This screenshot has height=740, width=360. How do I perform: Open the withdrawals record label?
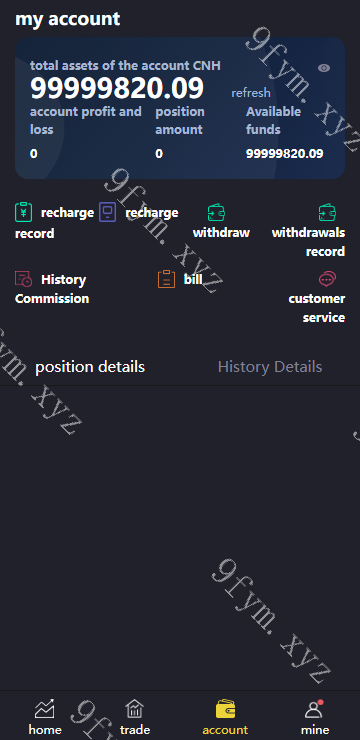pyautogui.click(x=308, y=242)
